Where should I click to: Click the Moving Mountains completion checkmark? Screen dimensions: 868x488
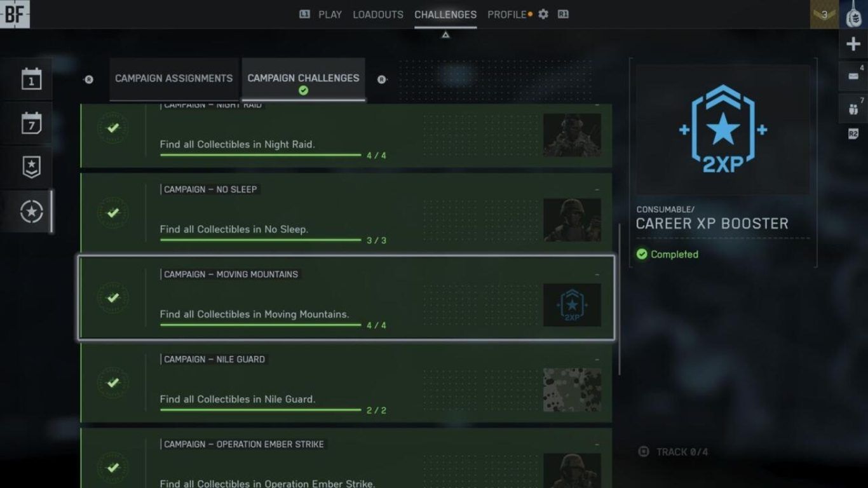coord(113,297)
